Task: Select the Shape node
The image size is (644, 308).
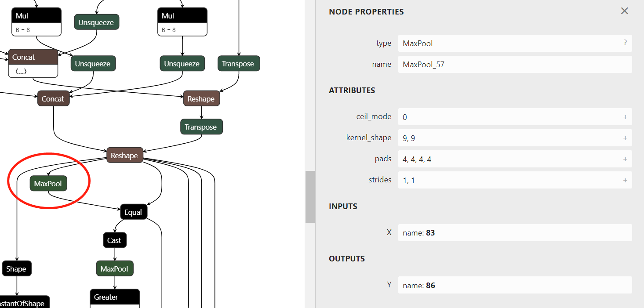Action: coord(16,268)
